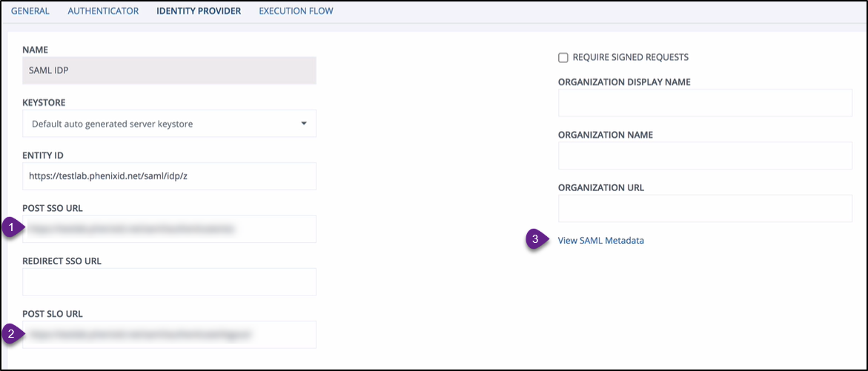Select the Organization URL input box
The image size is (868, 371).
click(705, 209)
